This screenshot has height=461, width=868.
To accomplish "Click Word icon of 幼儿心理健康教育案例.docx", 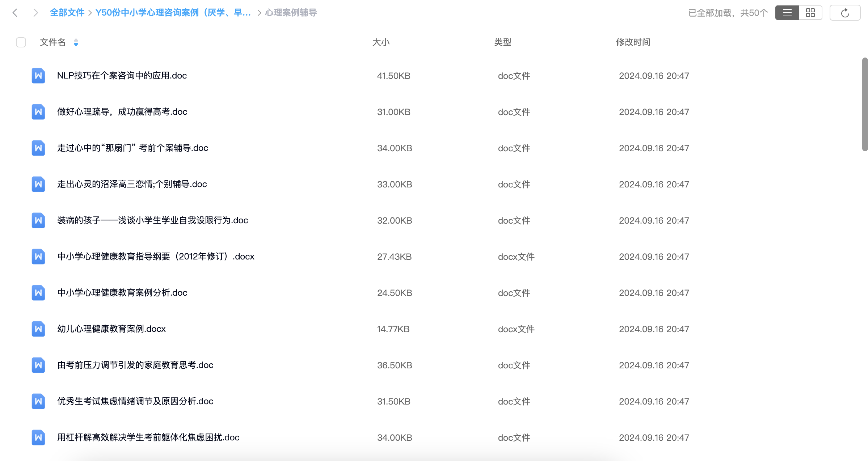I will 38,329.
